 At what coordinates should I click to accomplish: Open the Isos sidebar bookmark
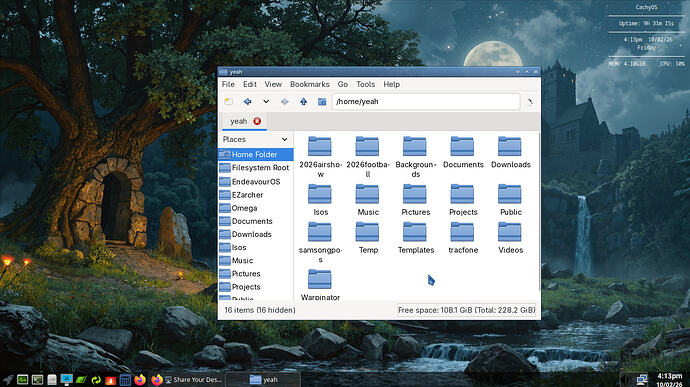coord(256,248)
